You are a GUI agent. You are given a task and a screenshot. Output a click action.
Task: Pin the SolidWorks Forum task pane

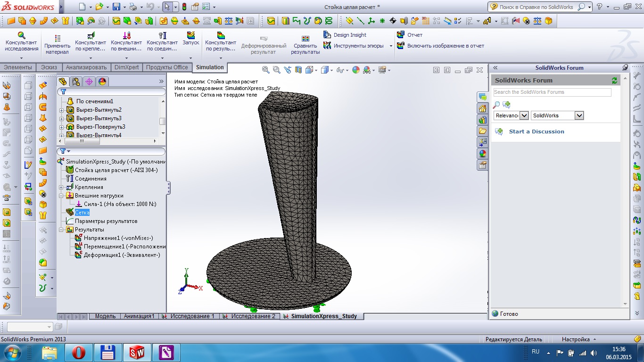tap(625, 68)
